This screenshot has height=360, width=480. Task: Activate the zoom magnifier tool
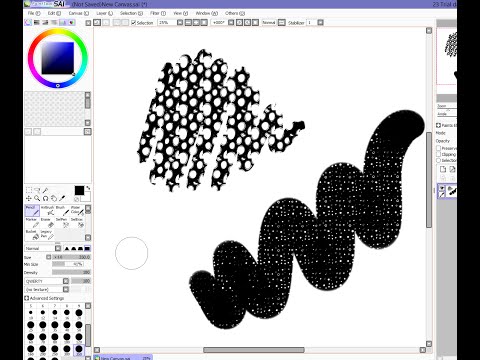pyautogui.click(x=37, y=199)
